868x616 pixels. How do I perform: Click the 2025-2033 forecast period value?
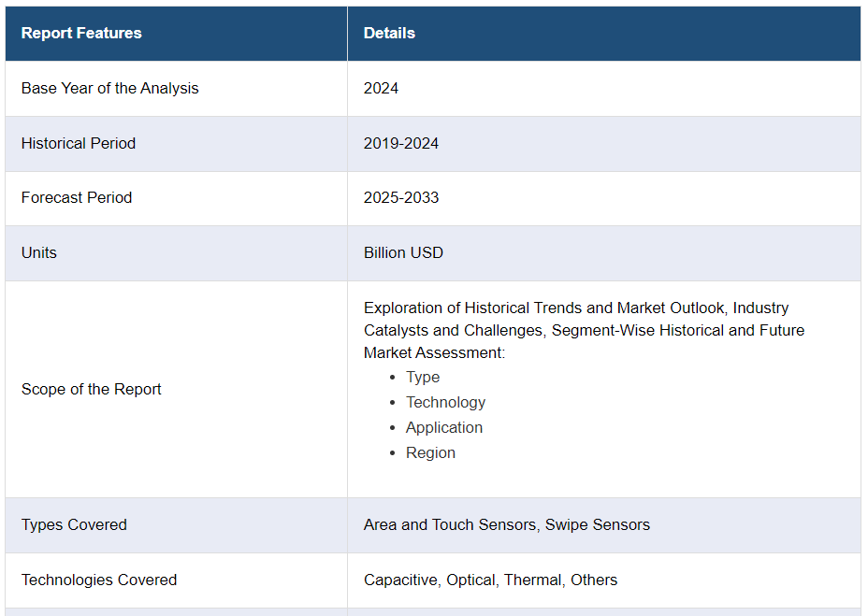[401, 198]
